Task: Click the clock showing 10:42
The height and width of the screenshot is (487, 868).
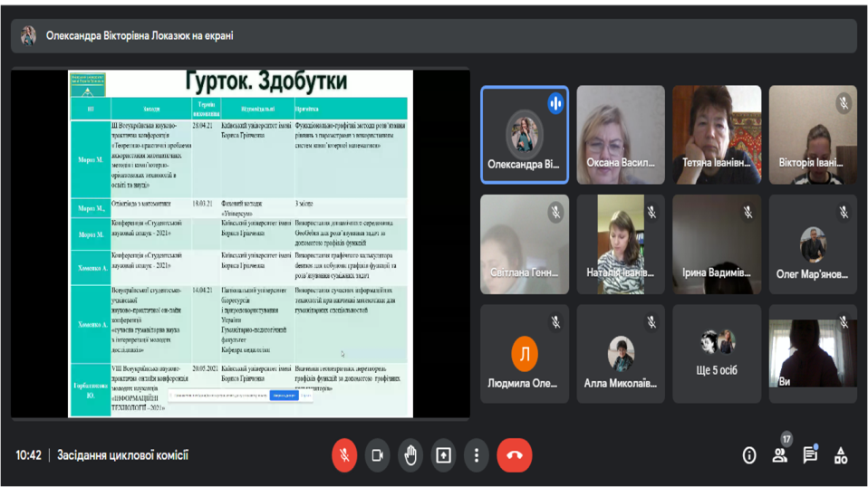Action: 28,455
